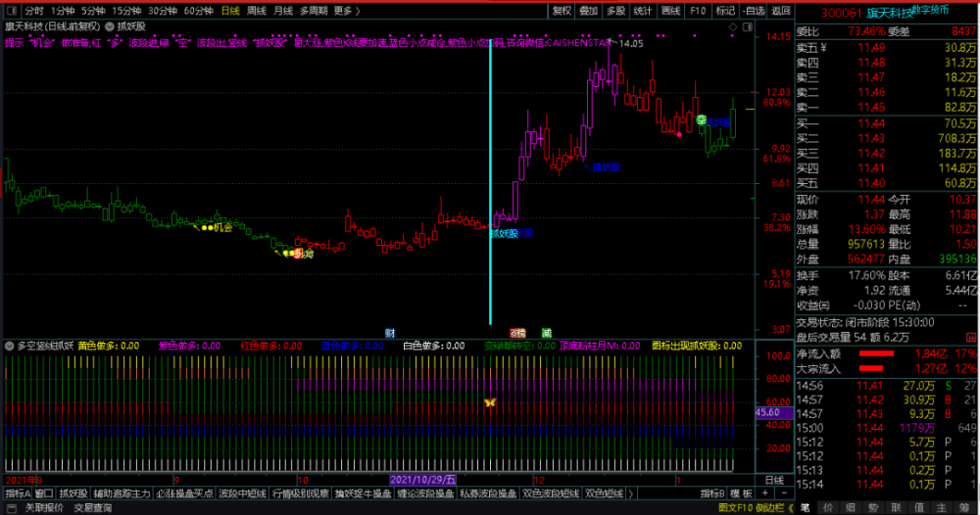
Task: Open the 多周期 multi-period view
Action: pos(314,11)
